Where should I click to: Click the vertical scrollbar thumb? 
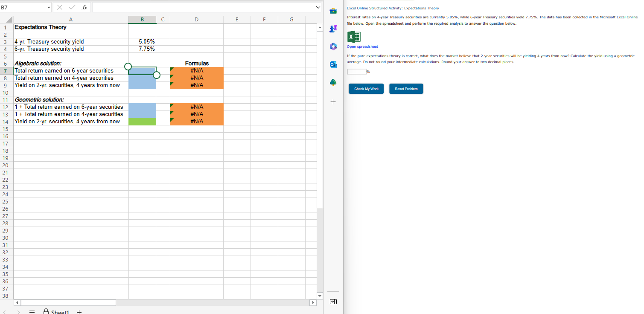point(320,119)
